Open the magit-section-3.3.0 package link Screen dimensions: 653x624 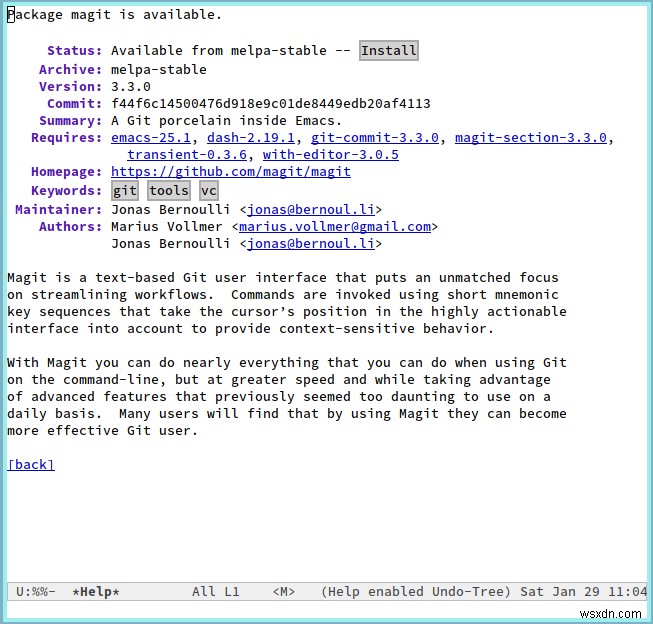point(531,137)
